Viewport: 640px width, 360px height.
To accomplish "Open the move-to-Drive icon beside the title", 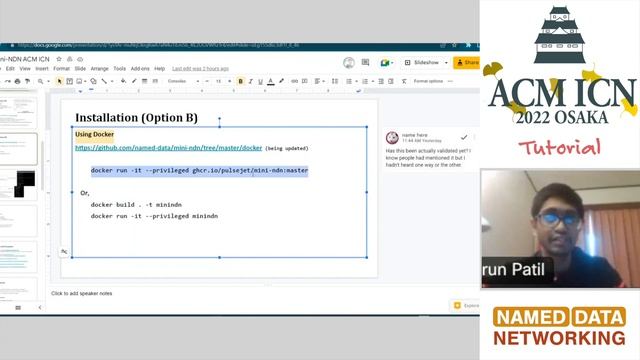I will click(69, 59).
